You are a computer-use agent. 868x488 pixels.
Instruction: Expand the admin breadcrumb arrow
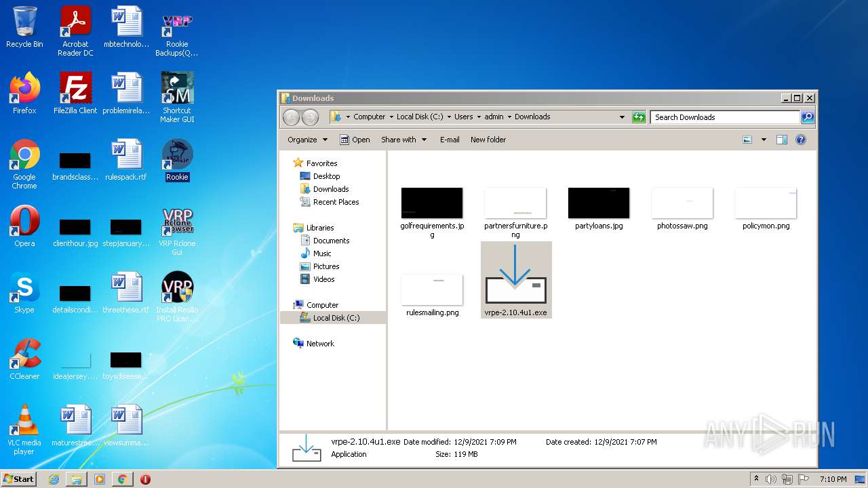click(509, 117)
